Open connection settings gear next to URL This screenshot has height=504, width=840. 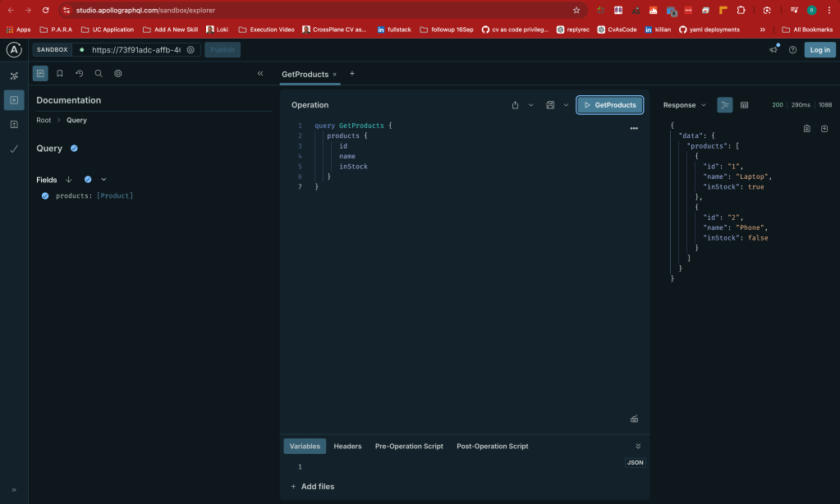pyautogui.click(x=190, y=50)
